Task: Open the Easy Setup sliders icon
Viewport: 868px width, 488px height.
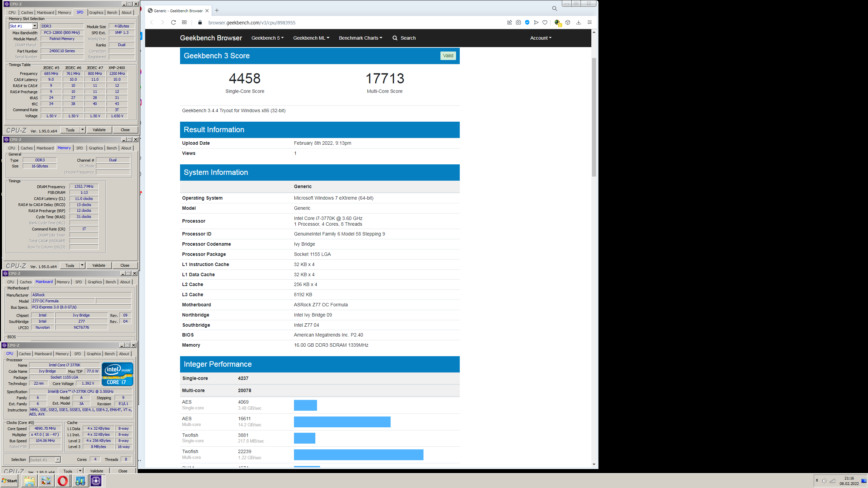Action: point(590,22)
